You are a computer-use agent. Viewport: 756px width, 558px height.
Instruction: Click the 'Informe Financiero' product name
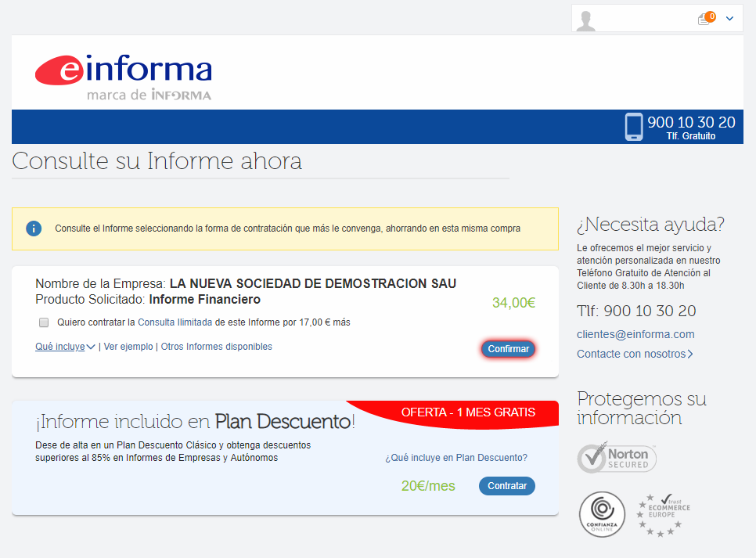click(x=204, y=299)
